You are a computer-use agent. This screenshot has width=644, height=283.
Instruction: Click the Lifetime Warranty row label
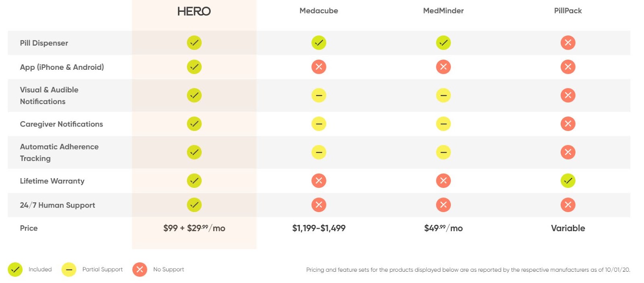pos(52,181)
